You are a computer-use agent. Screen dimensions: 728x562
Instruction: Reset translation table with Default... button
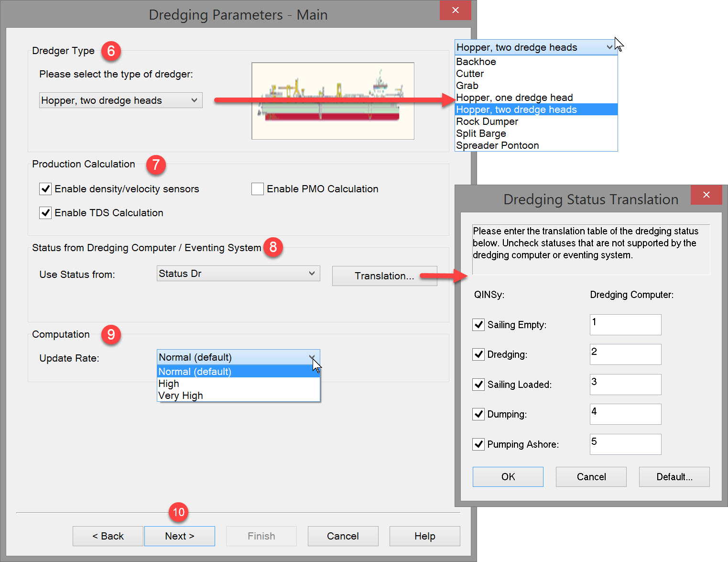pyautogui.click(x=674, y=477)
